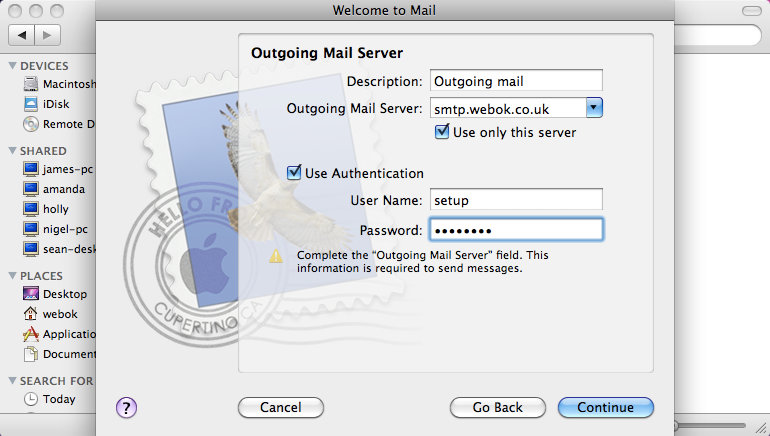Click the Finder toolbar toggle pill button
Image resolution: width=770 pixels, height=436 pixels.
[x=751, y=10]
